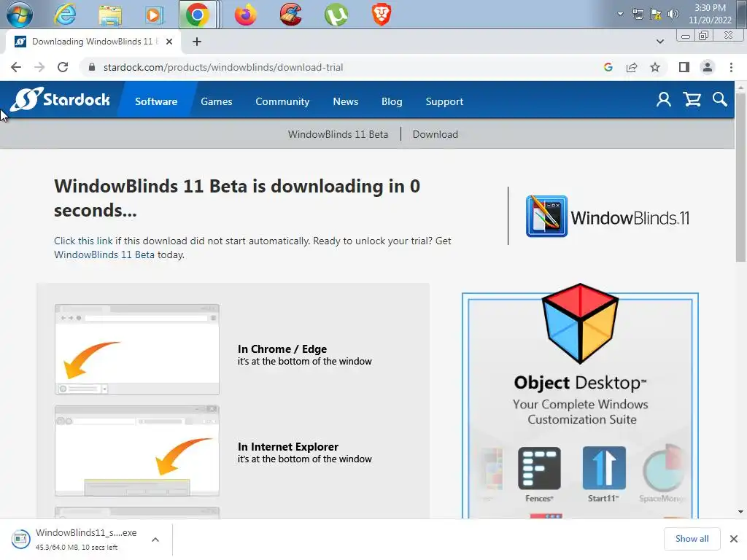
Task: Open the network tray icon
Action: pyautogui.click(x=638, y=14)
